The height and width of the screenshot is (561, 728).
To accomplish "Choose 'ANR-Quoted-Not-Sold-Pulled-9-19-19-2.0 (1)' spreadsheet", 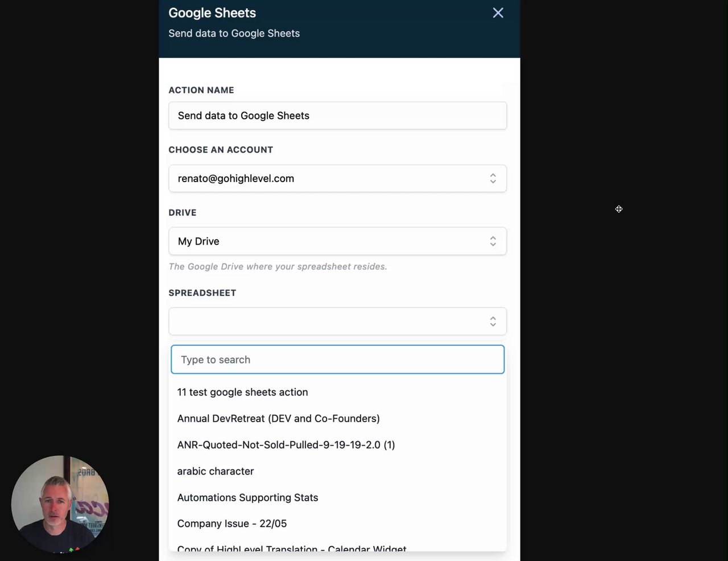I will tap(337, 445).
